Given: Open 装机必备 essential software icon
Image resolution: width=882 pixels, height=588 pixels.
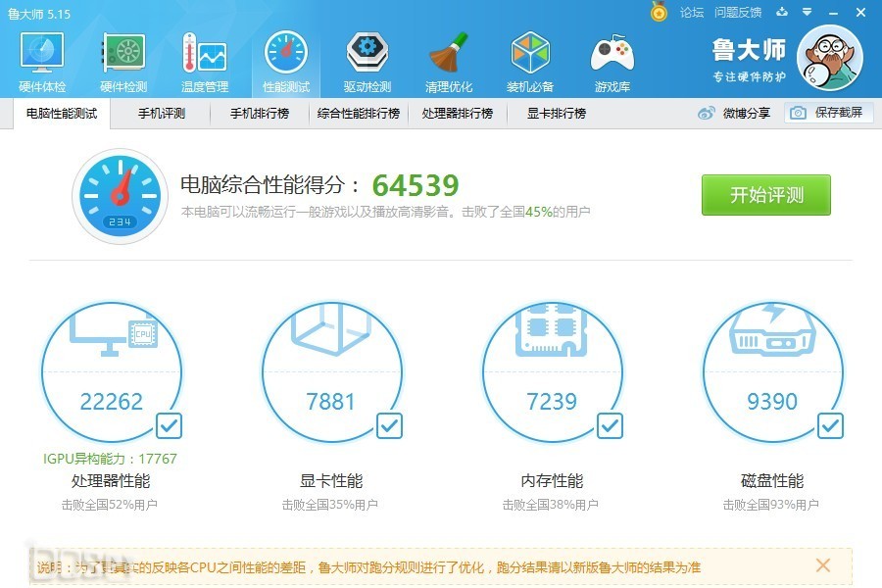Looking at the screenshot, I should point(529,61).
